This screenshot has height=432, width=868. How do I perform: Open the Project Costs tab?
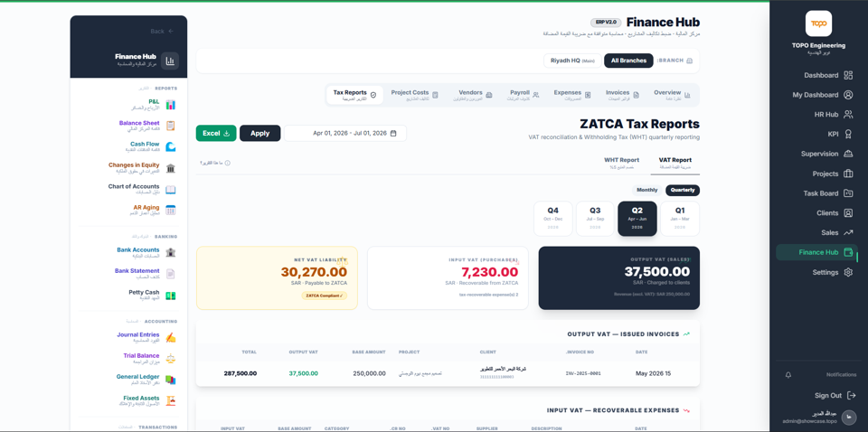click(414, 95)
